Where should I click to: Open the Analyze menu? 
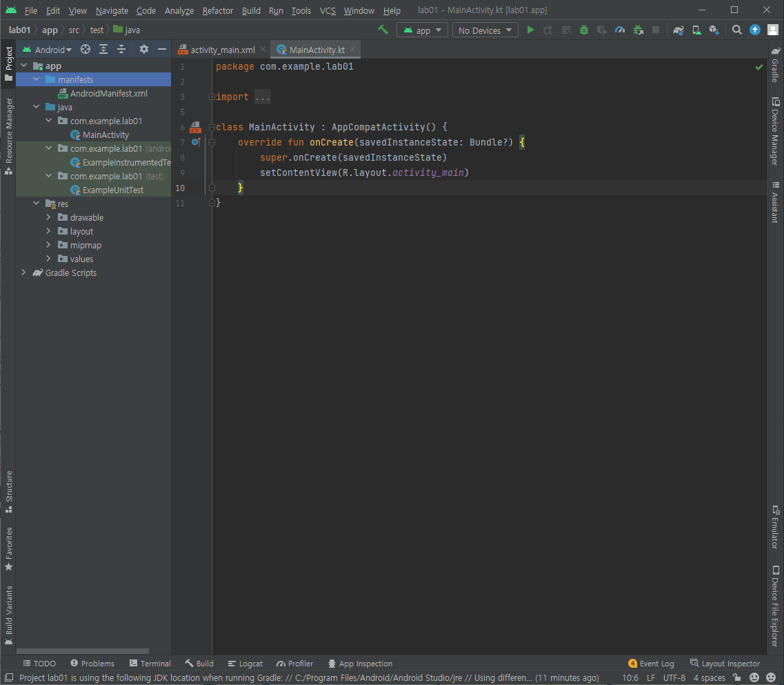coord(179,10)
